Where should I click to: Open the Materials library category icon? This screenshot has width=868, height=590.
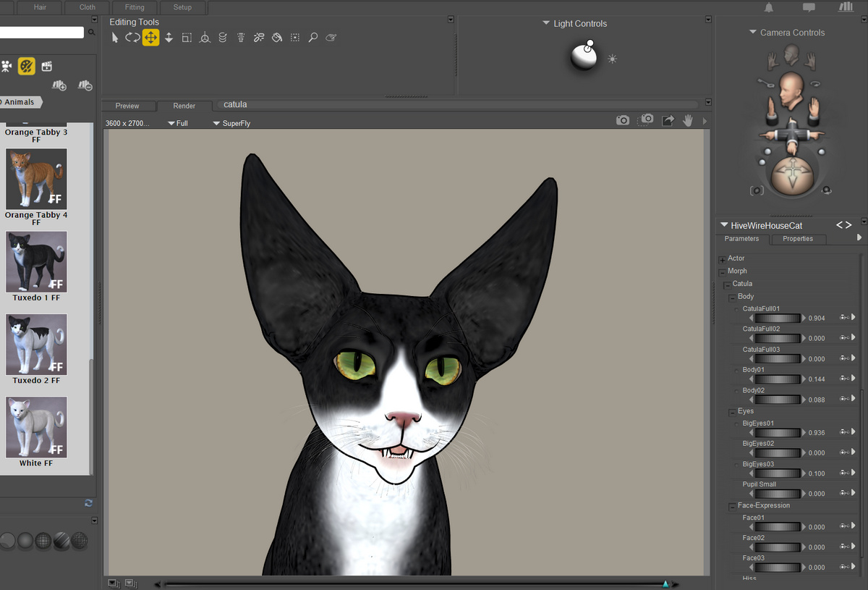point(27,67)
